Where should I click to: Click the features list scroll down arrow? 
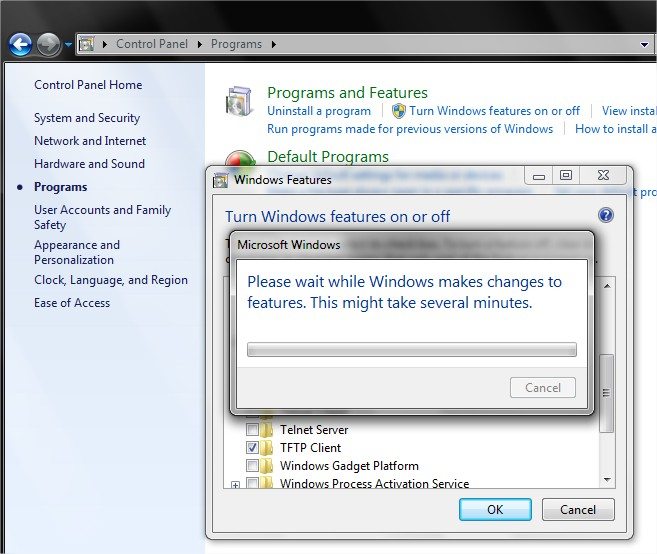pos(606,480)
